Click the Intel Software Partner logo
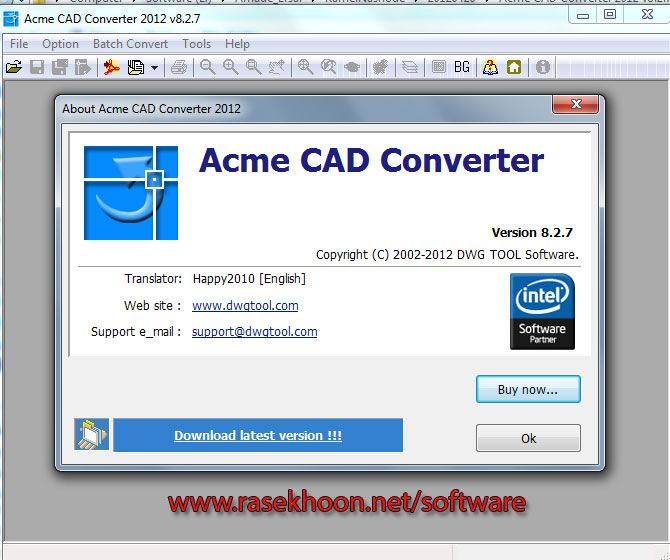This screenshot has width=670, height=560. point(542,311)
